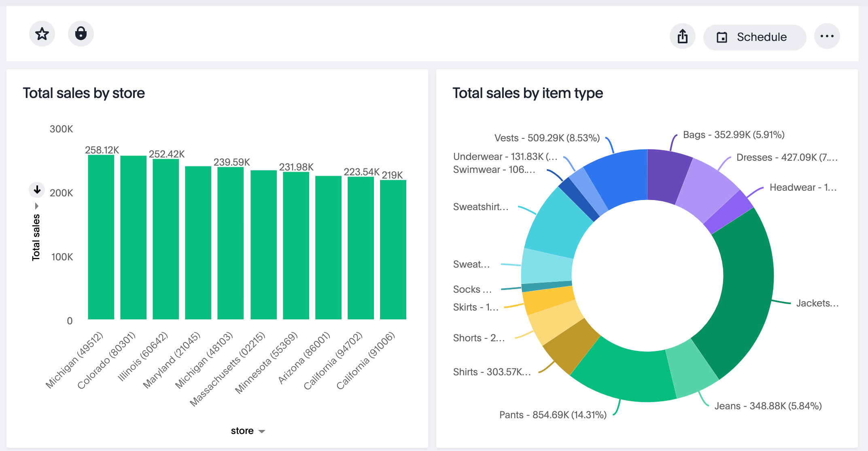The height and width of the screenshot is (451, 868).
Task: Click the sort descending arrow on Total sales axis
Action: pos(37,189)
